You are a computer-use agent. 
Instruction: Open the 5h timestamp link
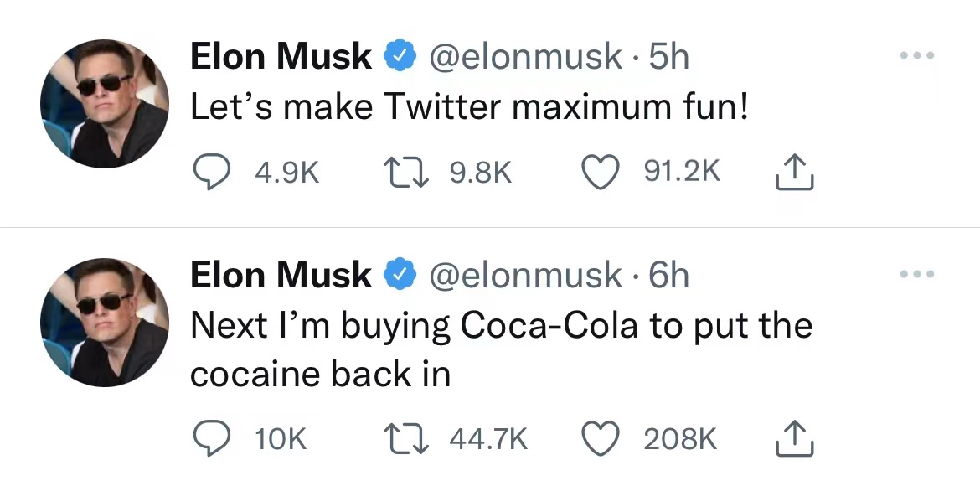click(x=669, y=57)
